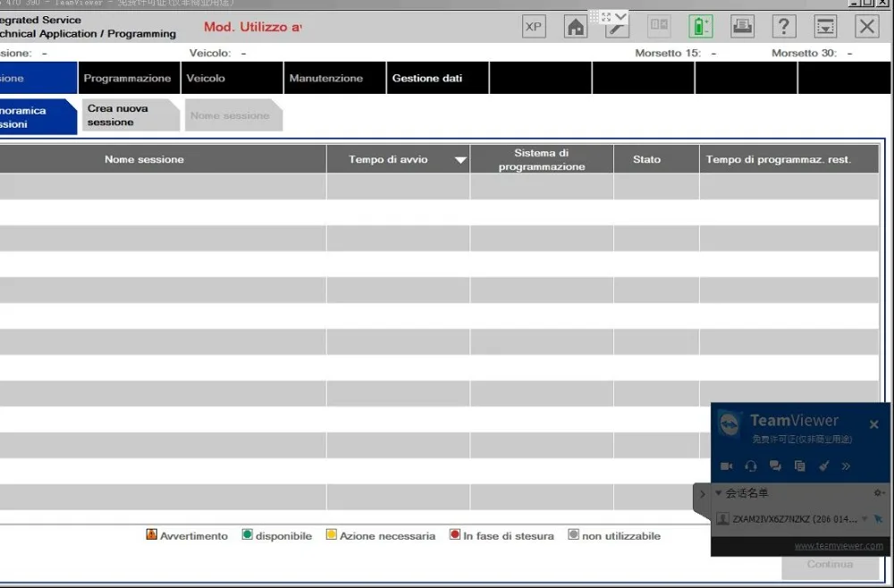Click the remote toolbar fullscreen arrows icon

click(606, 17)
